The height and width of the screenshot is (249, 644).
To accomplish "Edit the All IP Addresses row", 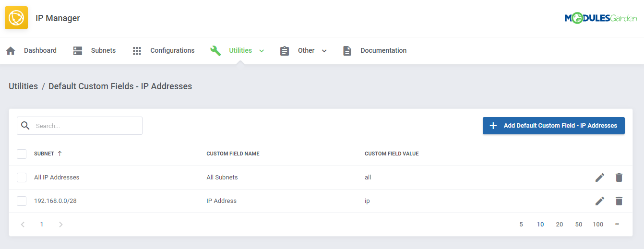I will click(599, 178).
